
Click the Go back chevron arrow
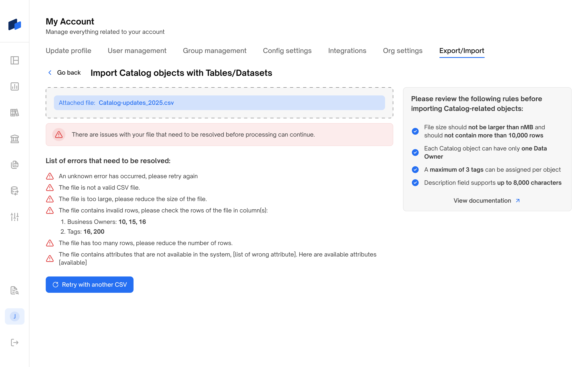coord(50,73)
